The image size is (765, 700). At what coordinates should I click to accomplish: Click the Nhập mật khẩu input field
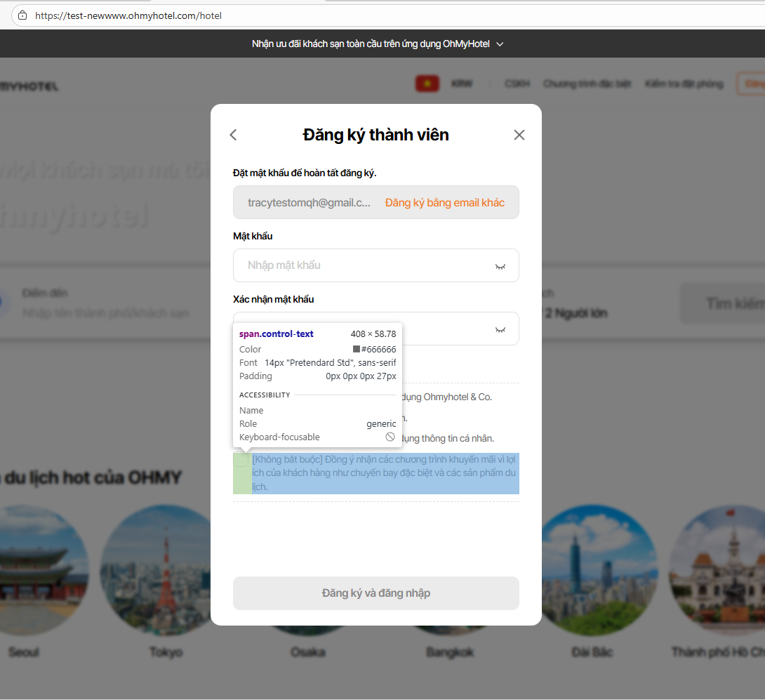(375, 265)
